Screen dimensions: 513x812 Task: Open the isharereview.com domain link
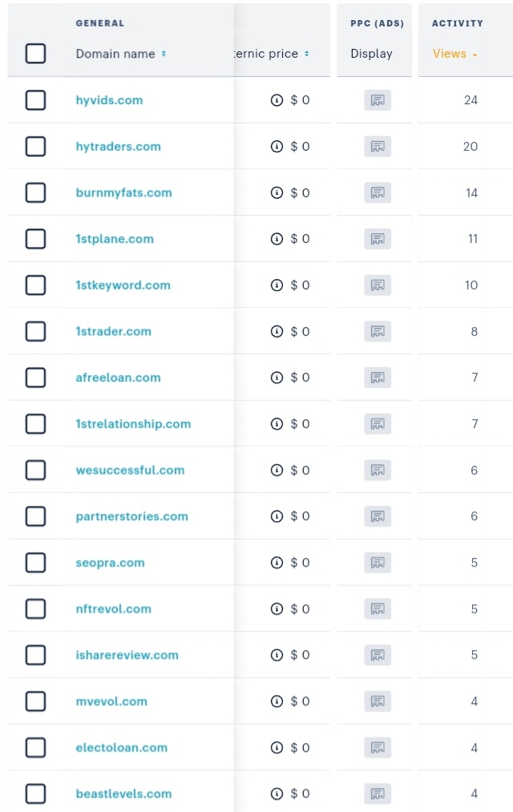[x=127, y=655]
